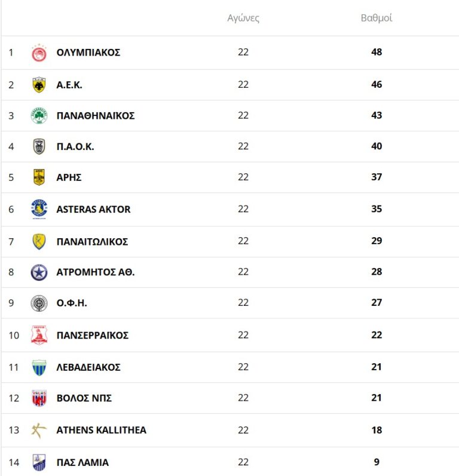Click ATHENS KALLITHEA points value 18
The image size is (459, 476).
(x=376, y=430)
